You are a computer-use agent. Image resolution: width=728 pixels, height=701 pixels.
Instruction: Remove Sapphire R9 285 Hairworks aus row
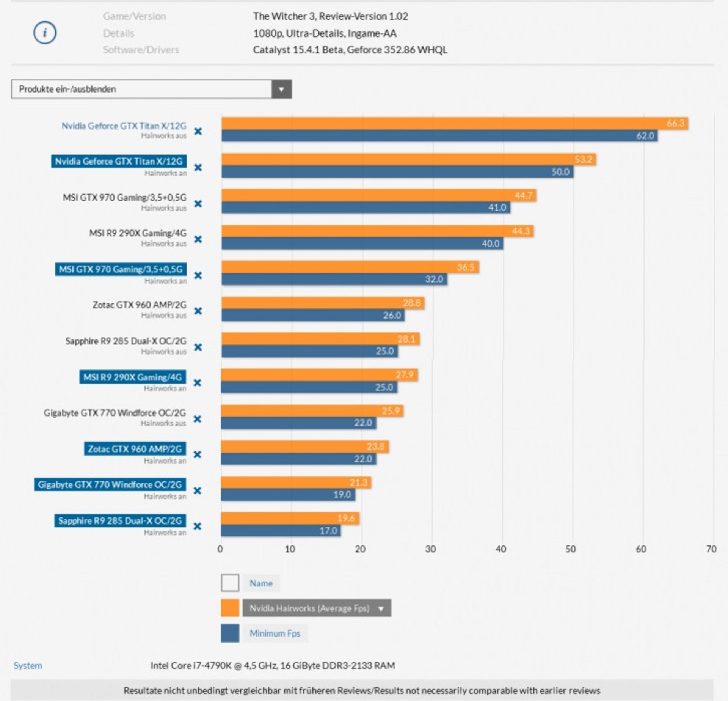[x=198, y=347]
